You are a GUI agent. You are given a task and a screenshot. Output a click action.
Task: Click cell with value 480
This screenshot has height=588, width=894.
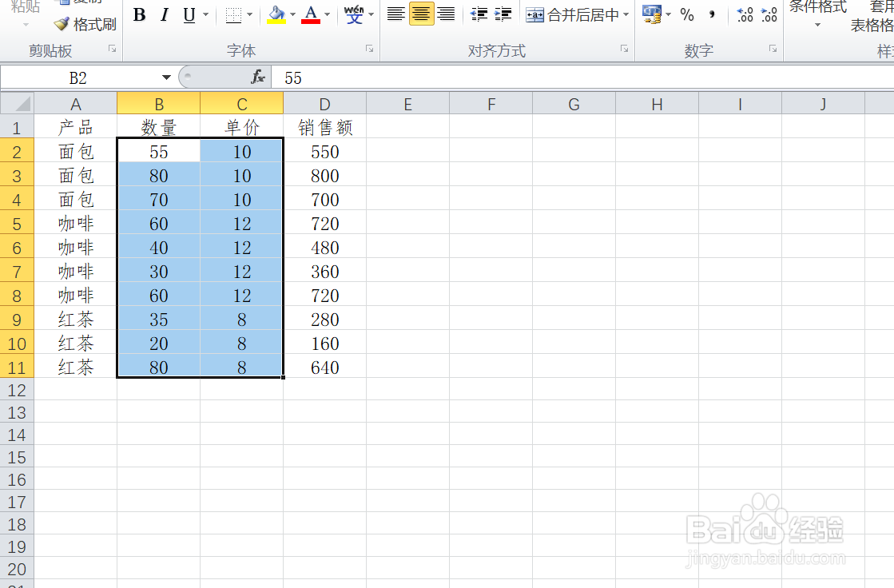point(325,248)
